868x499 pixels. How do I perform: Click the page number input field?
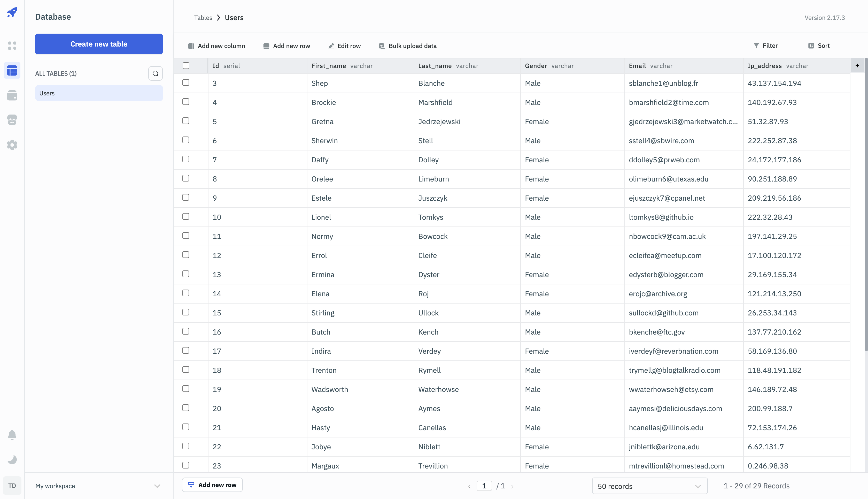[484, 486]
